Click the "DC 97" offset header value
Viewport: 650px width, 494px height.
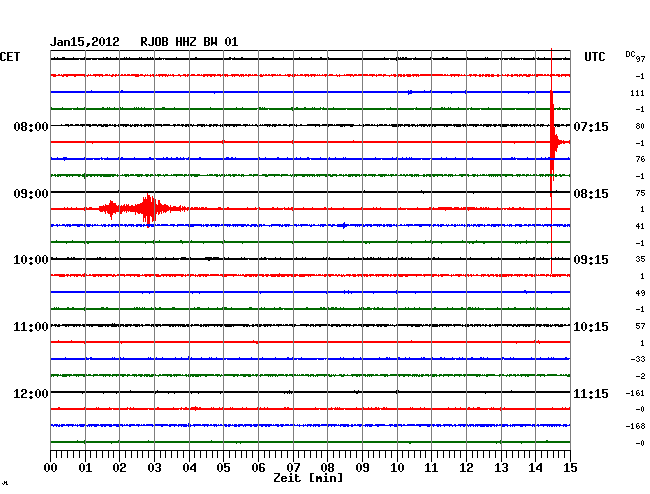635,56
